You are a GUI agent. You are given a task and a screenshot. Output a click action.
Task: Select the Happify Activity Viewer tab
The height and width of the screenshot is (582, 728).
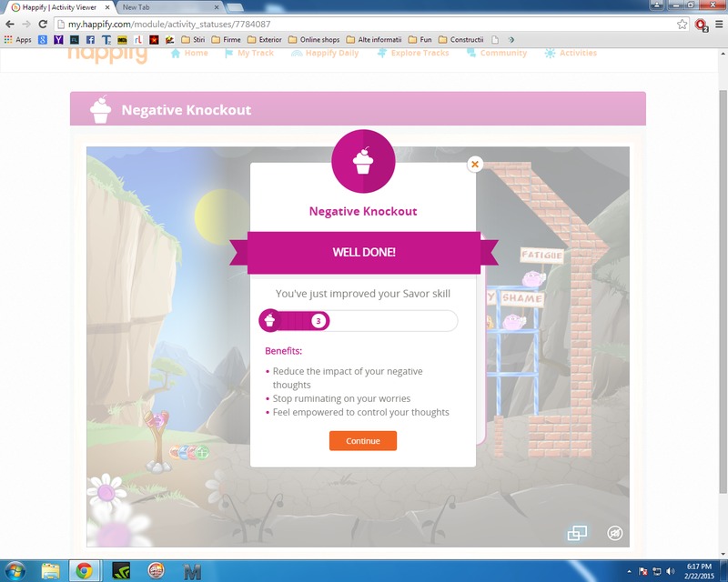(59, 7)
